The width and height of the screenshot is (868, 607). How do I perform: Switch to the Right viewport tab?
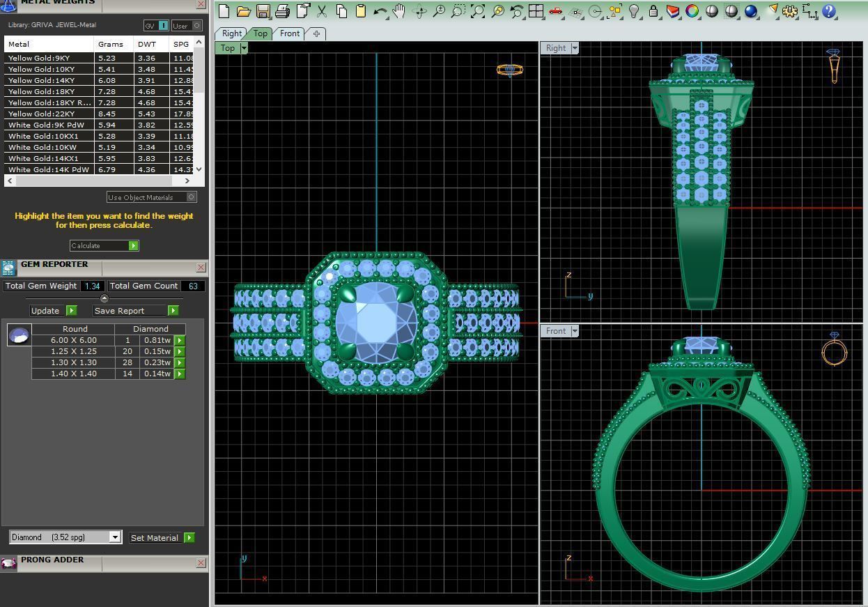pos(232,33)
